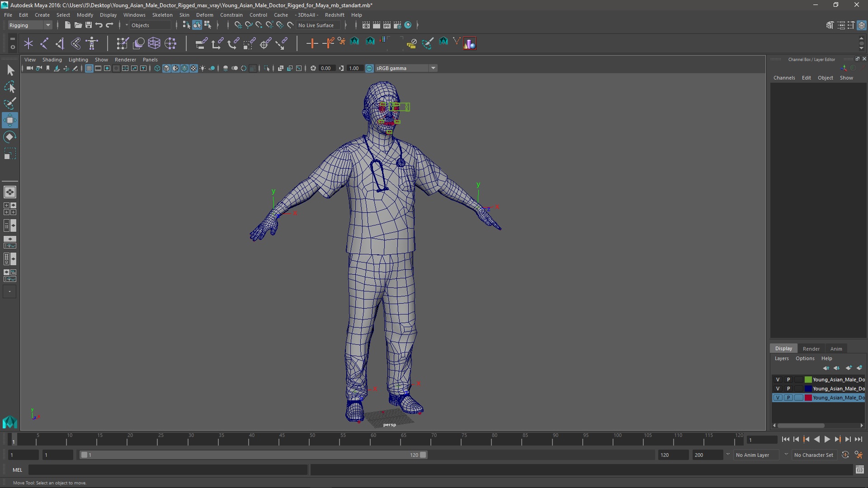
Task: Toggle color management ON button
Action: (369, 68)
